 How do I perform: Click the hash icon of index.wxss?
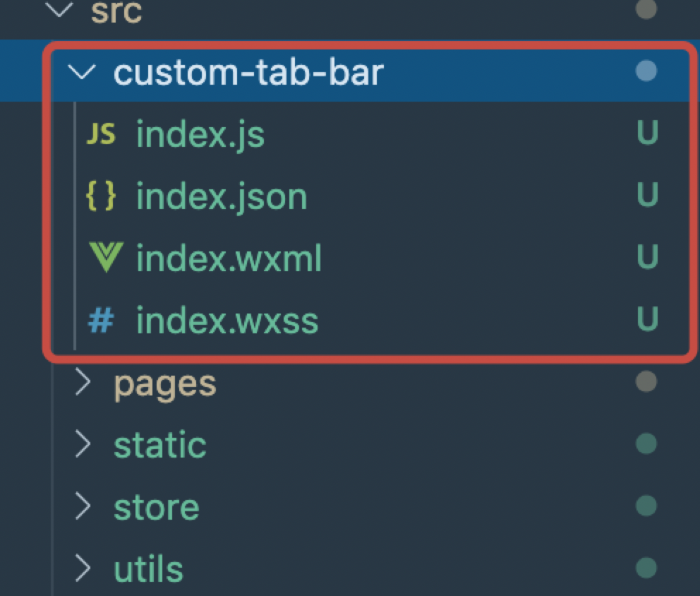[x=101, y=320]
